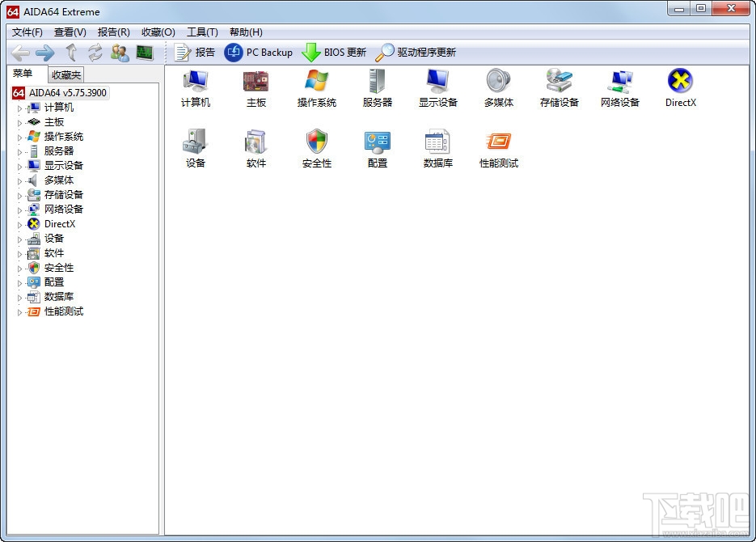
Task: Click the Up arrow toolbar icon
Action: point(71,53)
